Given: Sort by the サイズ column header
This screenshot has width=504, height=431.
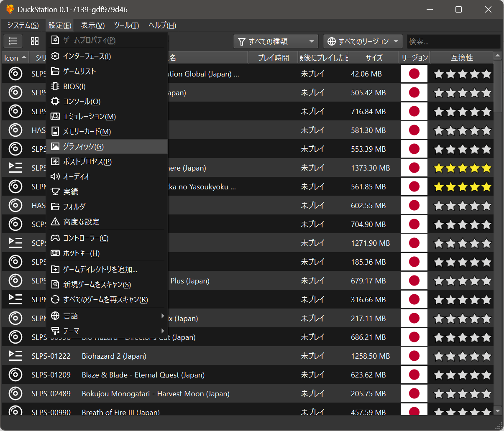Looking at the screenshot, I should 374,58.
